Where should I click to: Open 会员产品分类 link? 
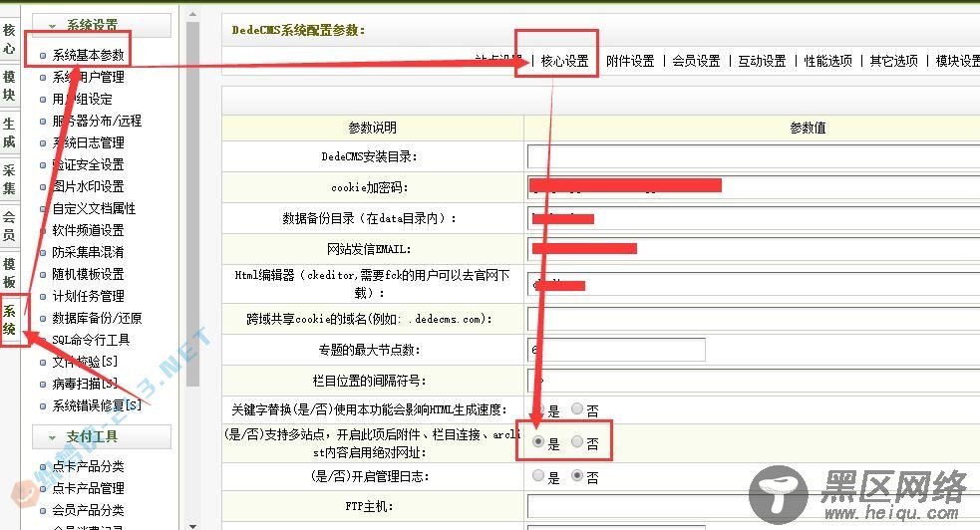click(88, 509)
